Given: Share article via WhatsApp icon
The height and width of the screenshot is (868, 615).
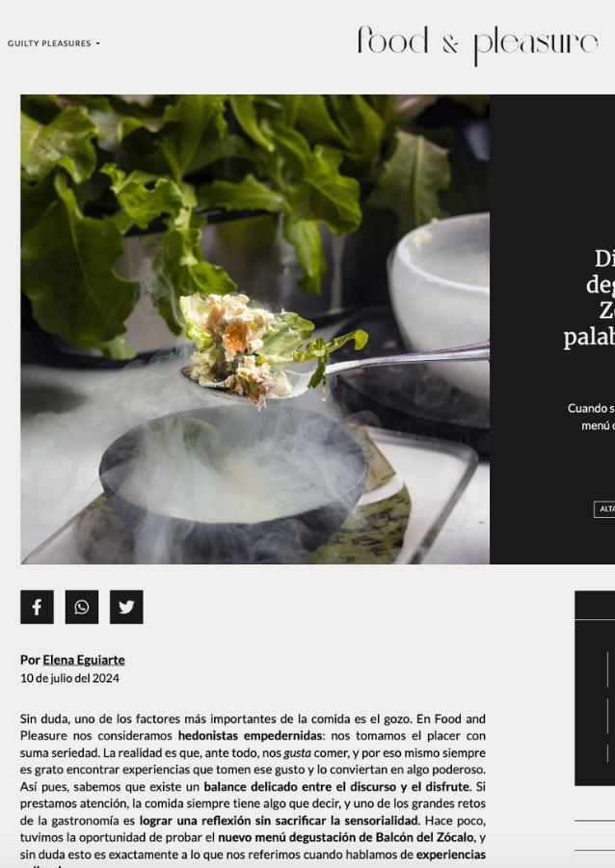Looking at the screenshot, I should click(82, 607).
